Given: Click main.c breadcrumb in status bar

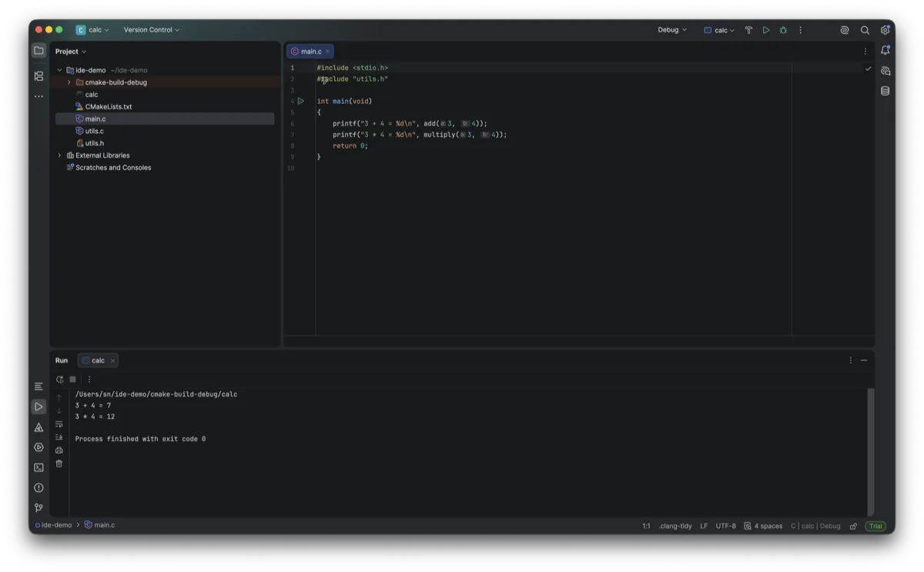Looking at the screenshot, I should click(x=99, y=526).
